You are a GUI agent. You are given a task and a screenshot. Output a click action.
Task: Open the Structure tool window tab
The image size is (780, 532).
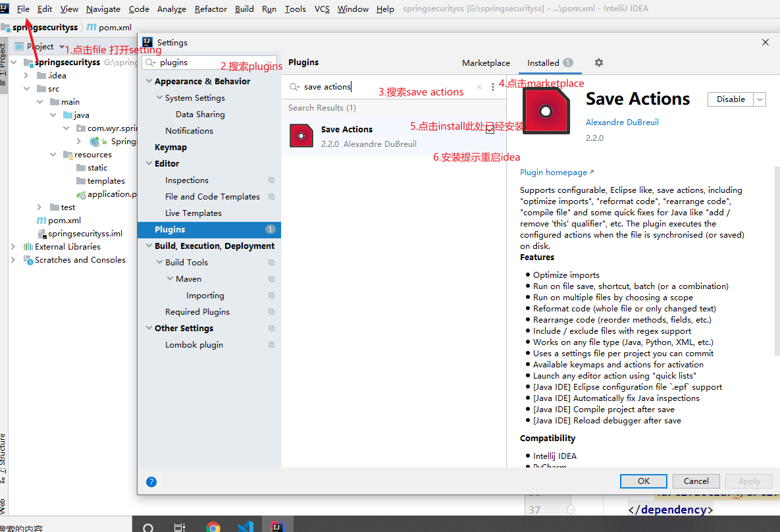click(3, 458)
